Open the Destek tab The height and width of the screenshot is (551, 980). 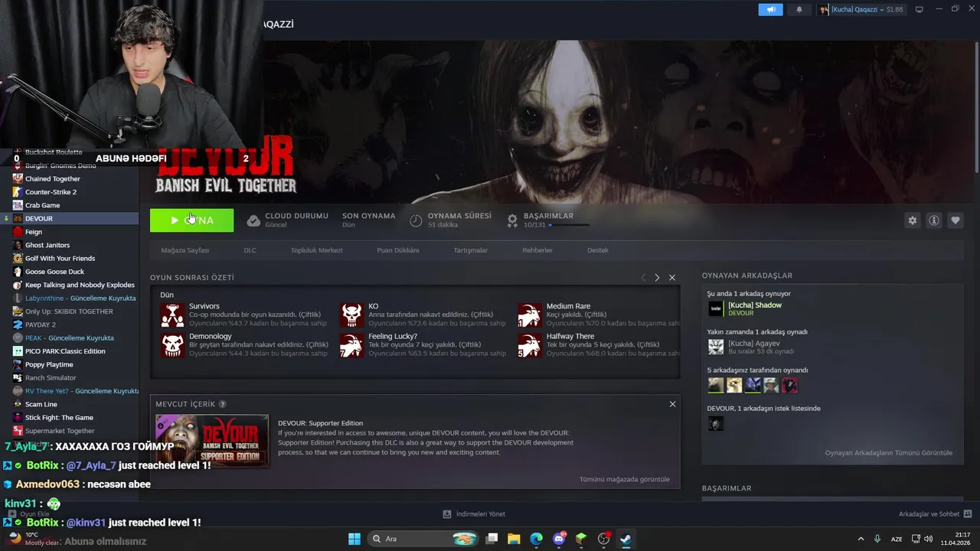tap(598, 250)
